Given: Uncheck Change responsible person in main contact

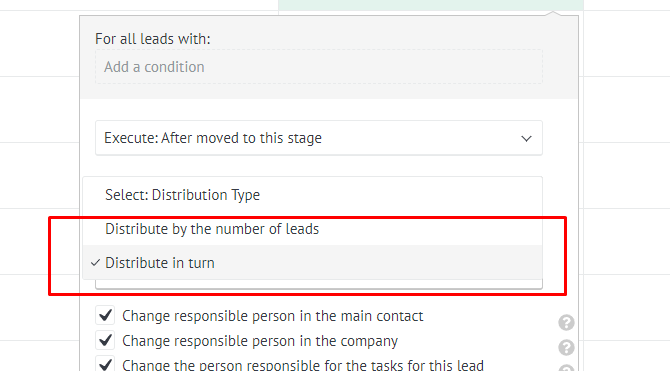Looking at the screenshot, I should pyautogui.click(x=105, y=315).
